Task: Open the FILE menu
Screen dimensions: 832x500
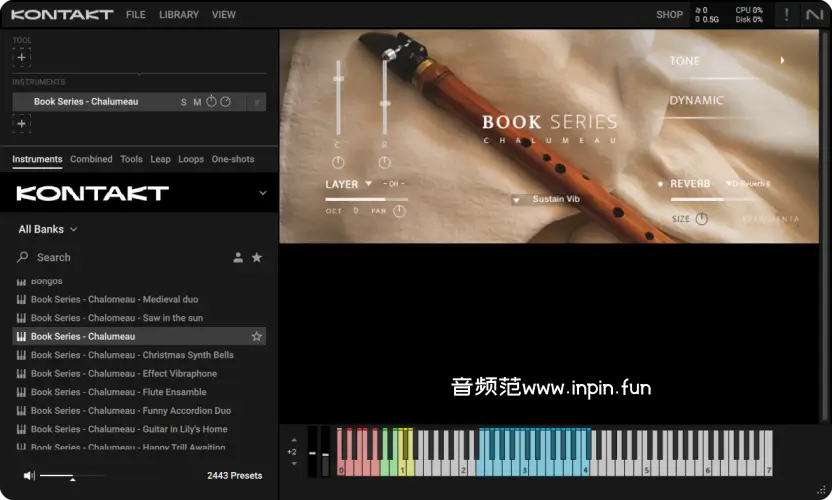Action: (136, 15)
